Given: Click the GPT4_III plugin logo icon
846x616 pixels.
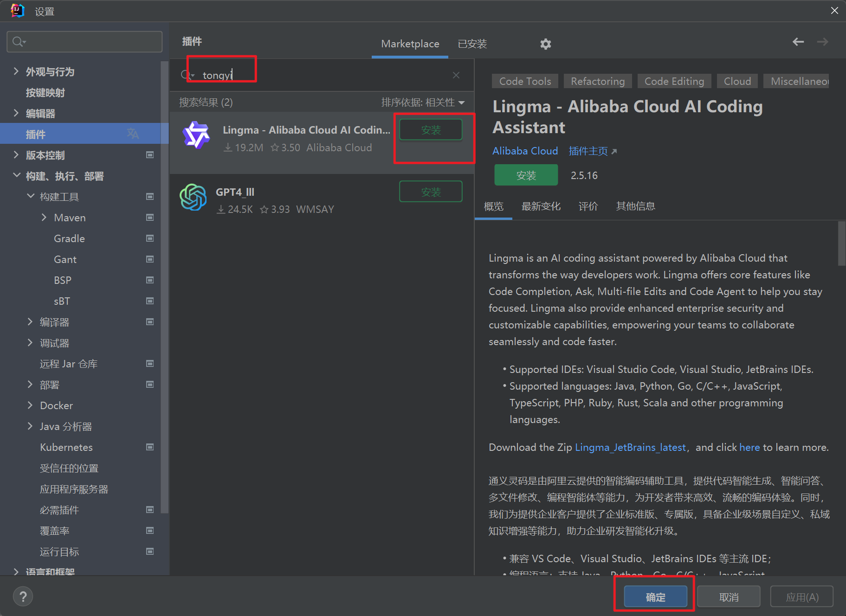Looking at the screenshot, I should tap(193, 197).
